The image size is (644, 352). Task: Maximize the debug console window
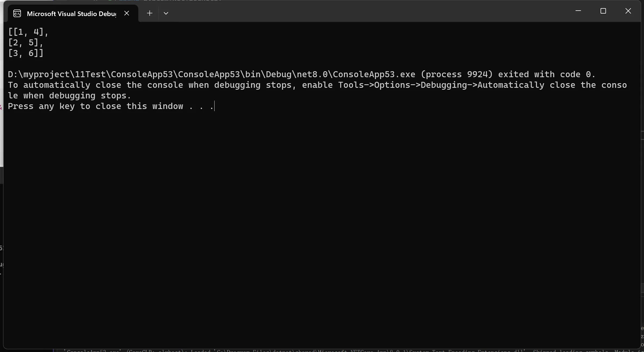pos(603,11)
